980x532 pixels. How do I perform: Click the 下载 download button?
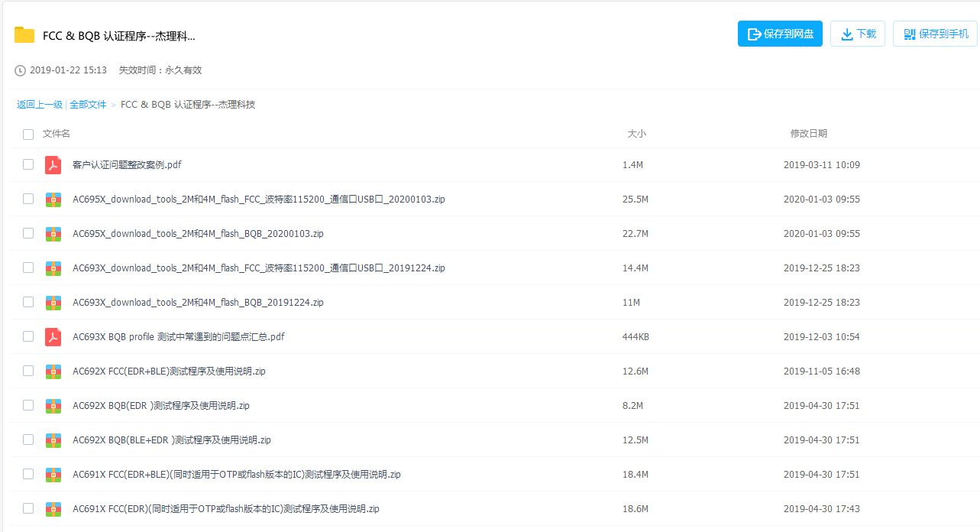(x=858, y=34)
